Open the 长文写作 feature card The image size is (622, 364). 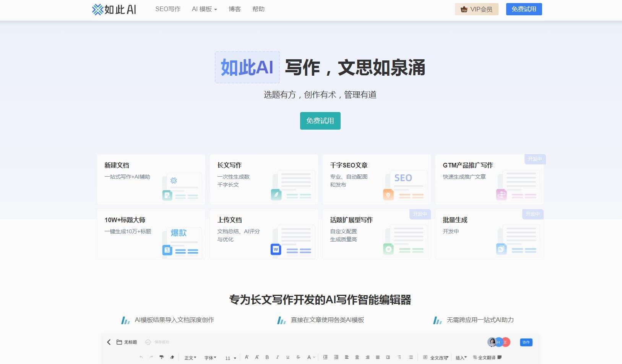pyautogui.click(x=263, y=179)
